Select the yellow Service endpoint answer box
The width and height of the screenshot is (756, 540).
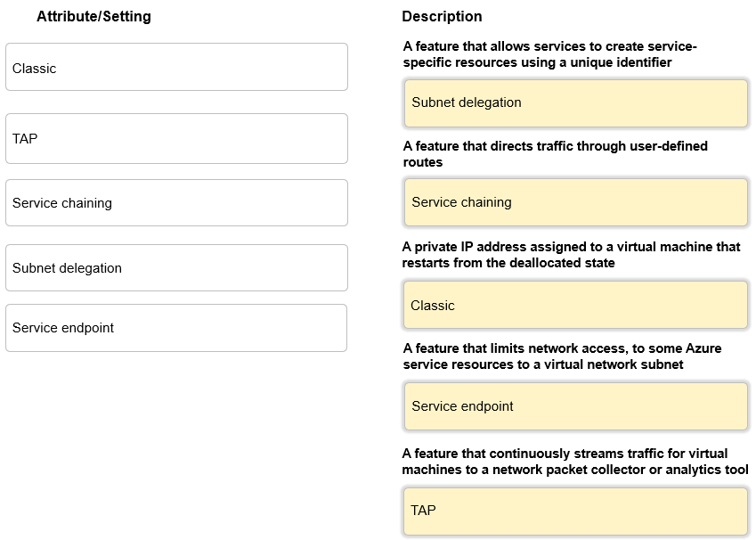tap(575, 406)
